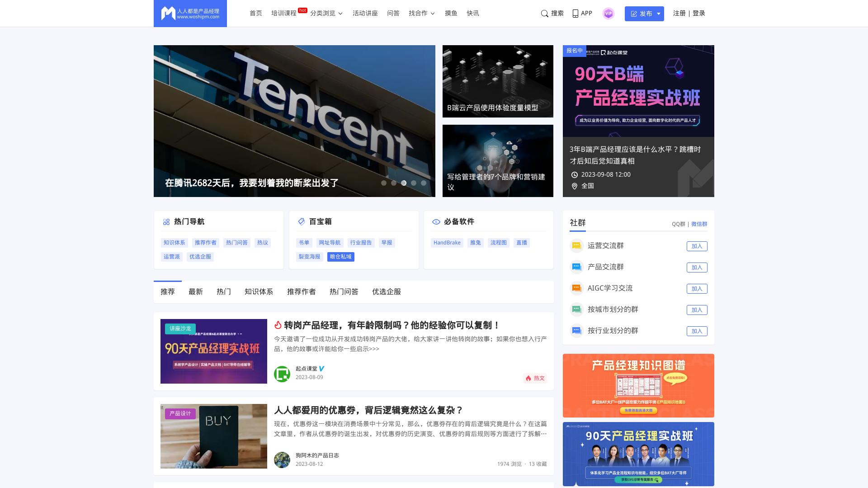868x488 pixels.
Task: Click the 热文 flame tag
Action: (535, 378)
